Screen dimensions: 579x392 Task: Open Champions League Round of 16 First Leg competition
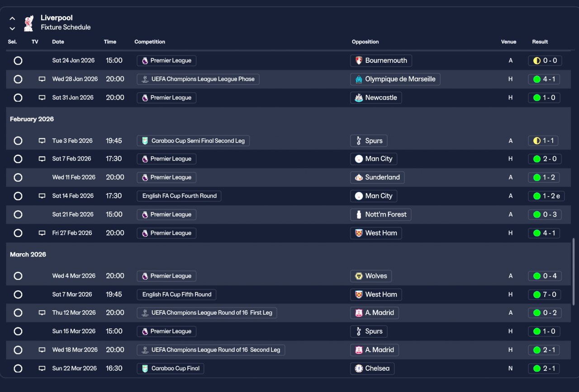click(x=207, y=313)
